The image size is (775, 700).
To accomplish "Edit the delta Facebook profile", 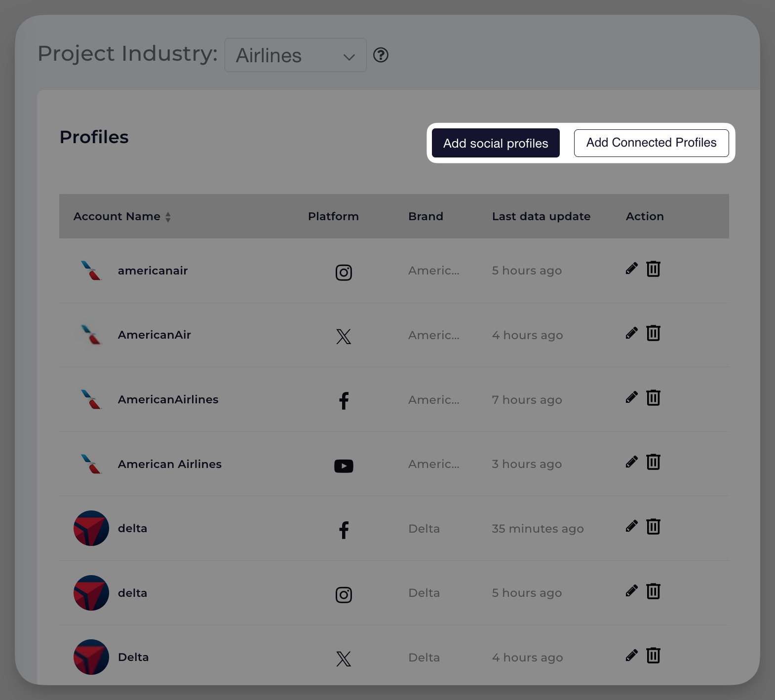I will click(631, 526).
